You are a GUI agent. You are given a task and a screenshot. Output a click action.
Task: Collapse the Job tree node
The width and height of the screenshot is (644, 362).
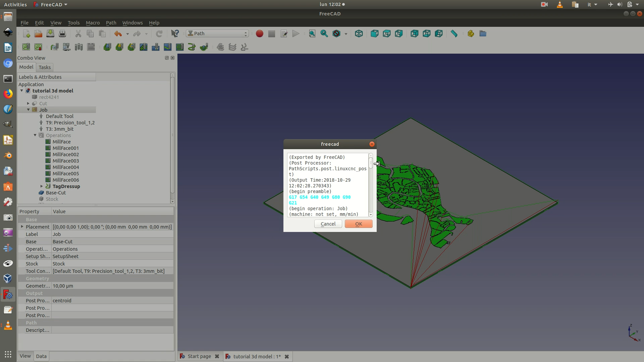pos(29,110)
